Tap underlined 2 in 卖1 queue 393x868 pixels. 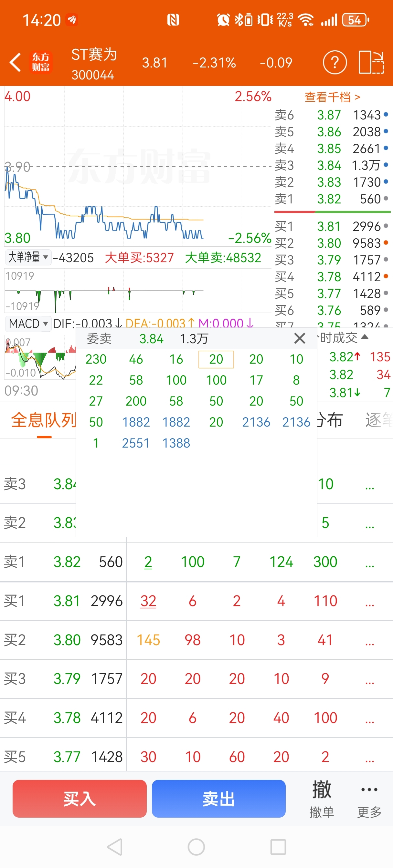click(148, 562)
